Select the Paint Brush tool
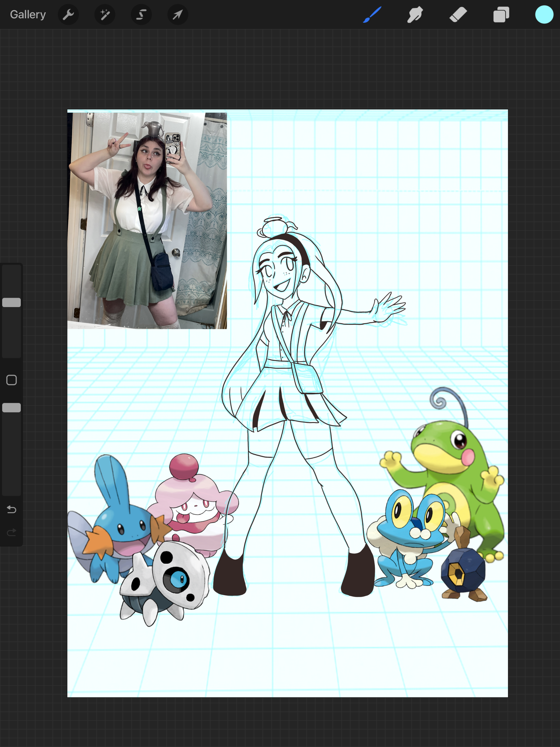This screenshot has width=560, height=747. pyautogui.click(x=372, y=14)
